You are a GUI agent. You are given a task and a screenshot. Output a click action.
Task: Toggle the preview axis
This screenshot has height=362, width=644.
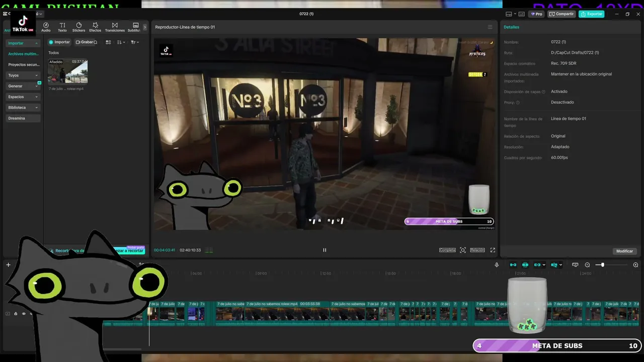pos(554,265)
